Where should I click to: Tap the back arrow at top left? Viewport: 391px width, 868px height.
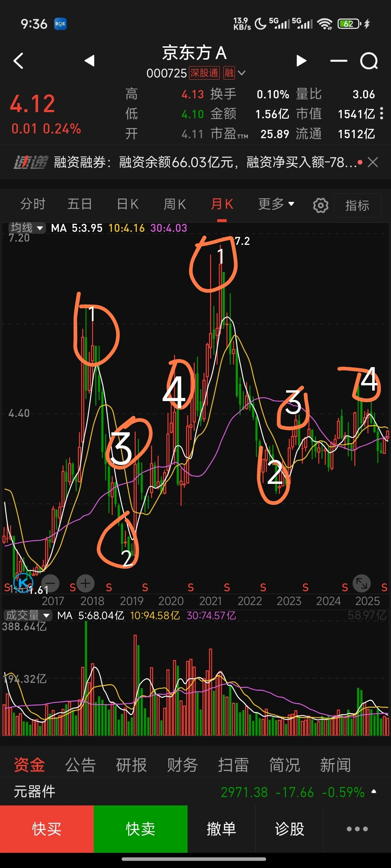click(18, 61)
